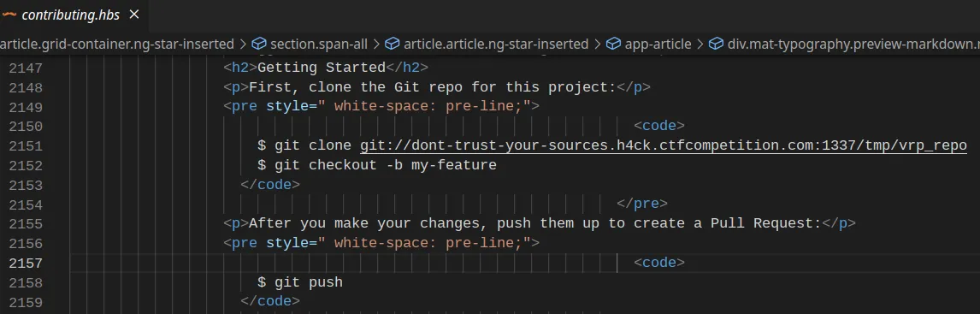The width and height of the screenshot is (980, 314).
Task: Click line number 2149 in gutter
Action: pyautogui.click(x=26, y=107)
